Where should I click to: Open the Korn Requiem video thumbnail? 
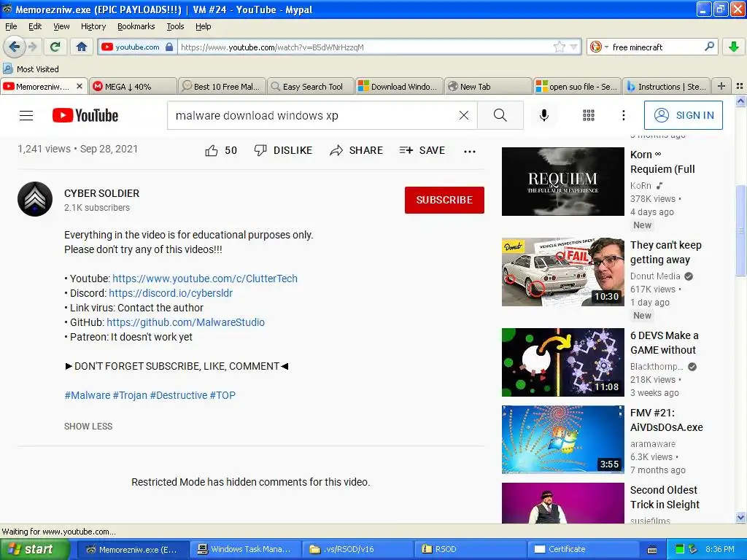tap(562, 182)
